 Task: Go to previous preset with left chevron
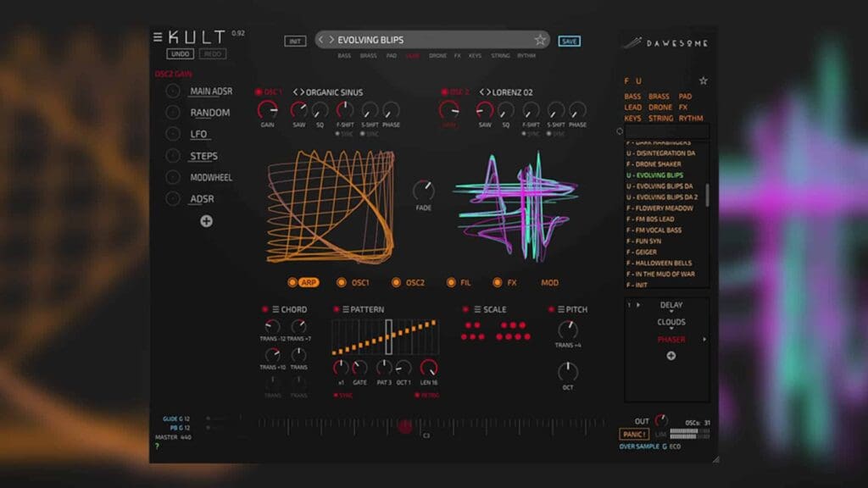[x=320, y=39]
